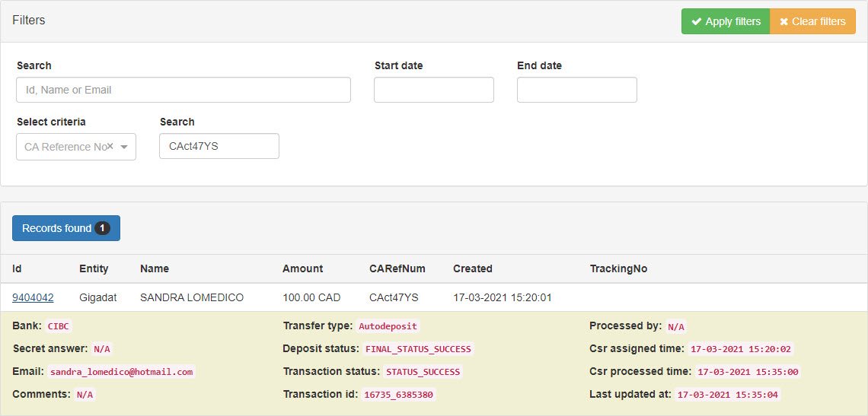Click the Comments N/A value
Screen dimensions: 868x416
(85, 395)
